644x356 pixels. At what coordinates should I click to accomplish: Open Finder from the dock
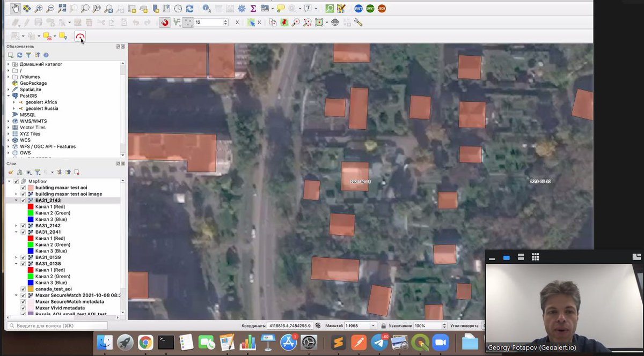[x=105, y=342]
